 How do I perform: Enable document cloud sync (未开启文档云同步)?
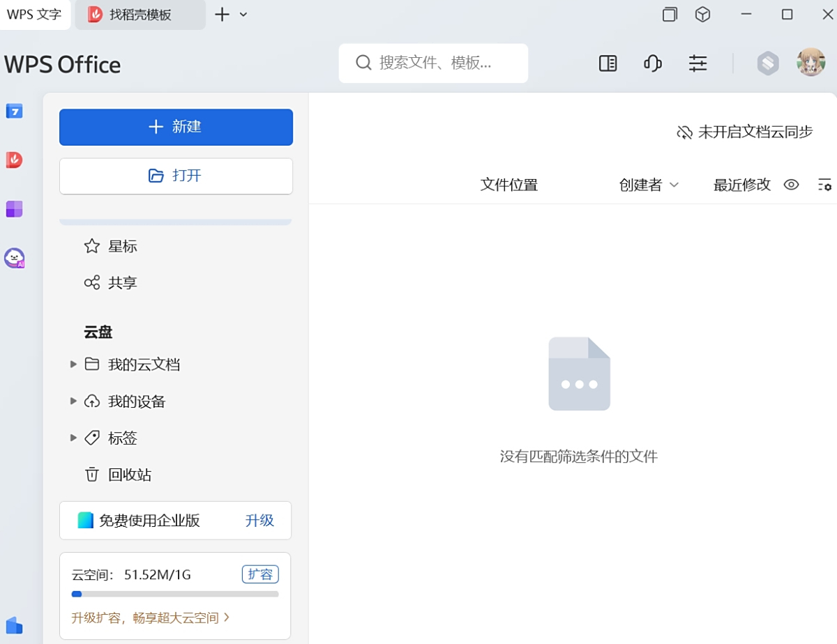745,132
